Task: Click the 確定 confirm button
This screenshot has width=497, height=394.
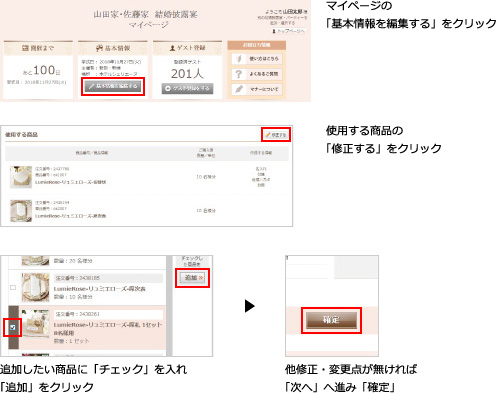Action: click(331, 320)
